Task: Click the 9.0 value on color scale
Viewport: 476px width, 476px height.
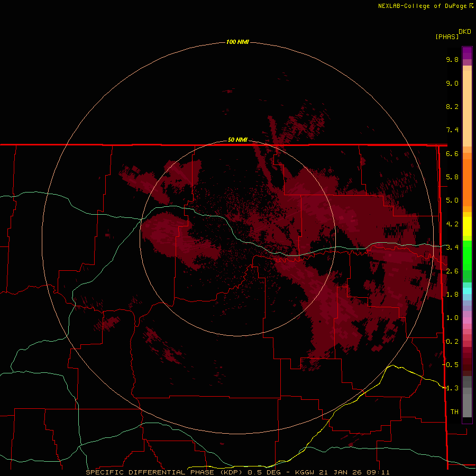Action: 452,83
